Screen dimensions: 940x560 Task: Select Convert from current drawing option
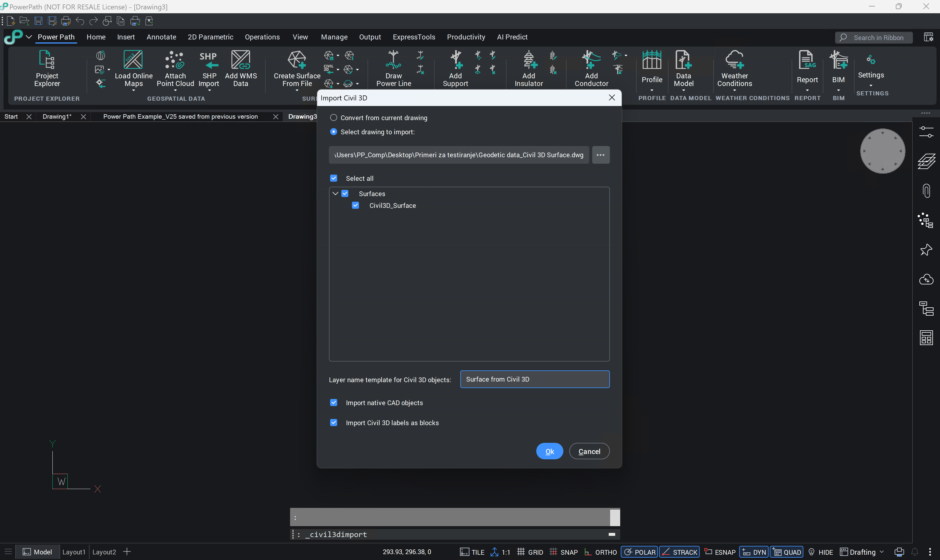[x=334, y=118]
